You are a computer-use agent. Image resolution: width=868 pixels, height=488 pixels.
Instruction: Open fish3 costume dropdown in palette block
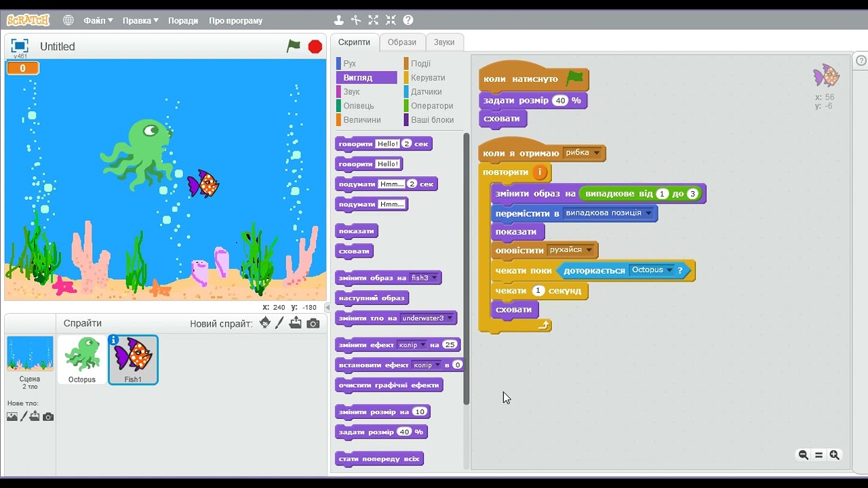point(424,278)
